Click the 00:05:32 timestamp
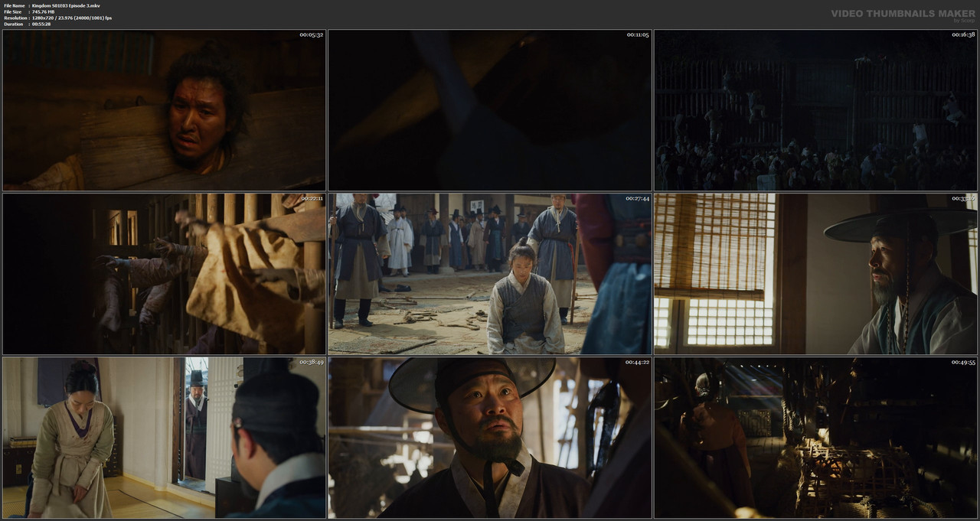Image resolution: width=980 pixels, height=521 pixels. (312, 34)
